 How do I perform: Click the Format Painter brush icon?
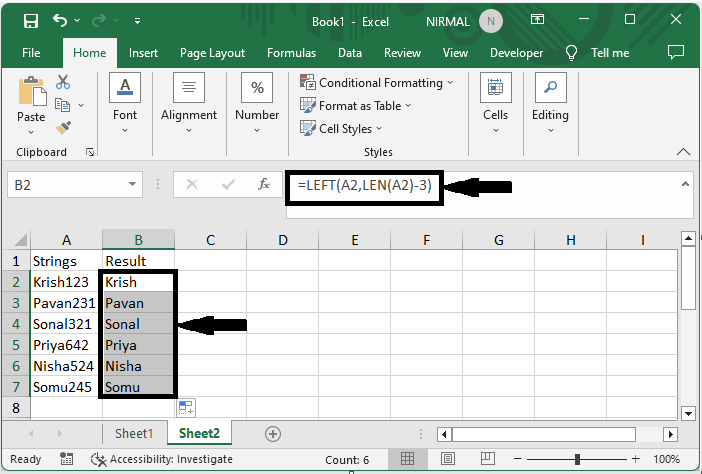(63, 127)
